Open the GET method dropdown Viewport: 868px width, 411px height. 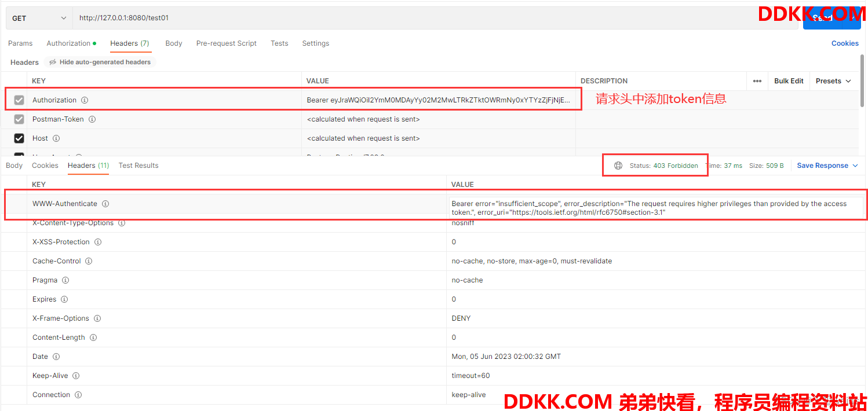(x=39, y=18)
